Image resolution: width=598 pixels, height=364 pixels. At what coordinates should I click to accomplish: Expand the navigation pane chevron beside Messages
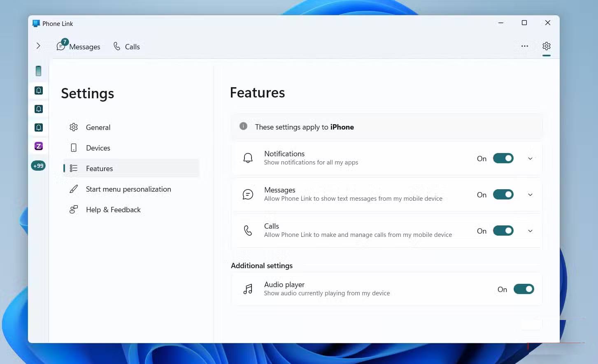click(38, 46)
